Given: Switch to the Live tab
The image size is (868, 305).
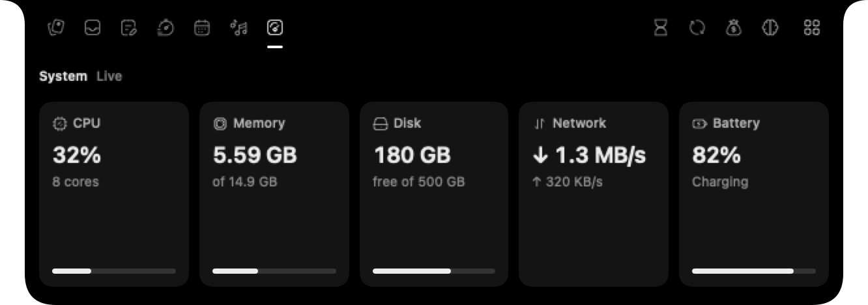Looking at the screenshot, I should pos(109,76).
